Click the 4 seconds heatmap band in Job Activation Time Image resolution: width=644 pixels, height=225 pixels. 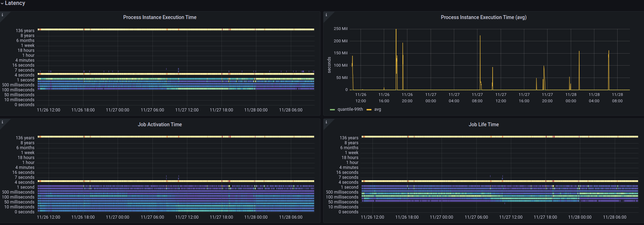[176, 181]
